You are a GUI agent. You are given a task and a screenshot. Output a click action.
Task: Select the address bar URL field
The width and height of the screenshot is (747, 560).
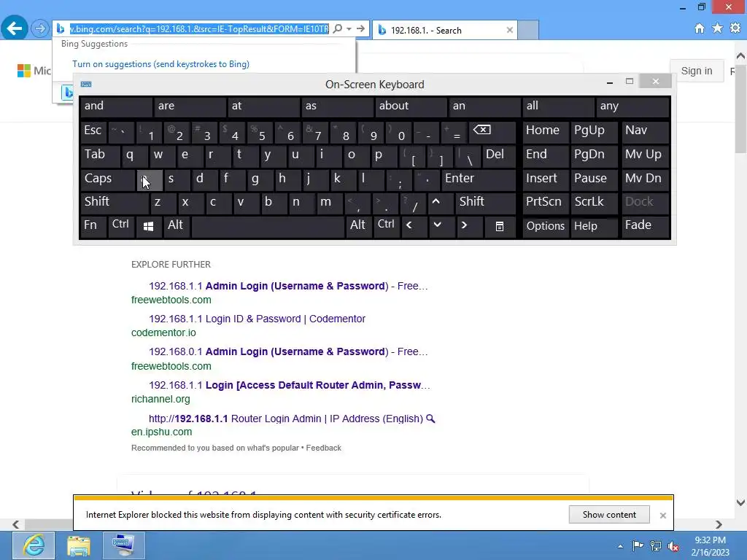(199, 29)
